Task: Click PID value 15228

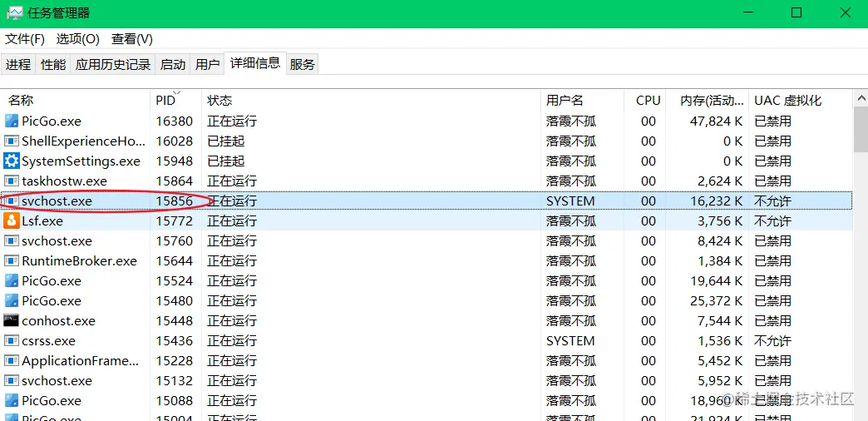Action: (x=175, y=360)
